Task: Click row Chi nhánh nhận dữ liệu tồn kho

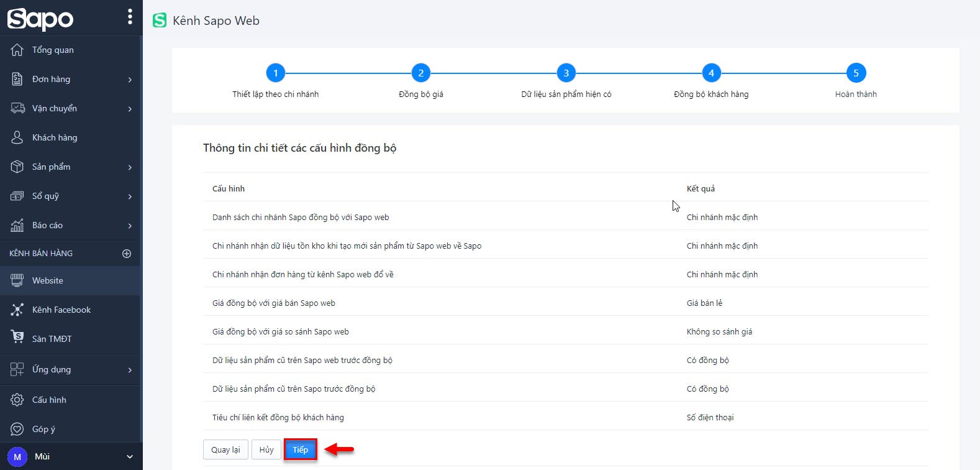Action: point(566,246)
